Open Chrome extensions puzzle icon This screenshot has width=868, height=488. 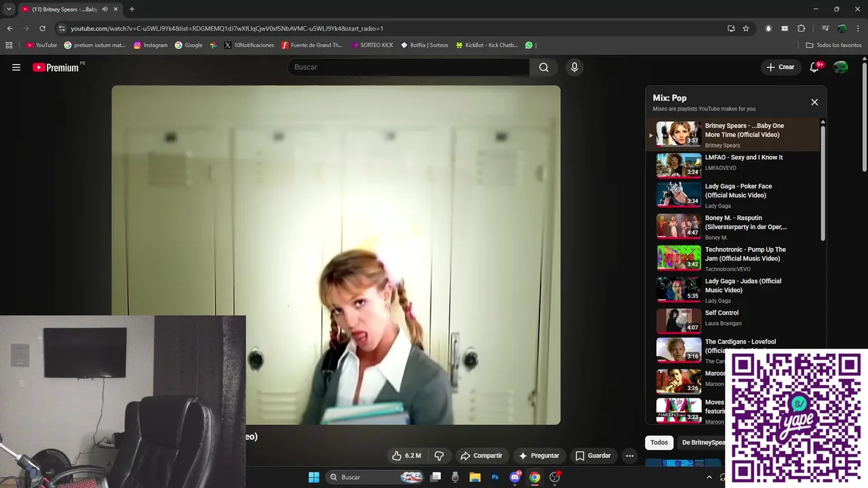(x=802, y=28)
